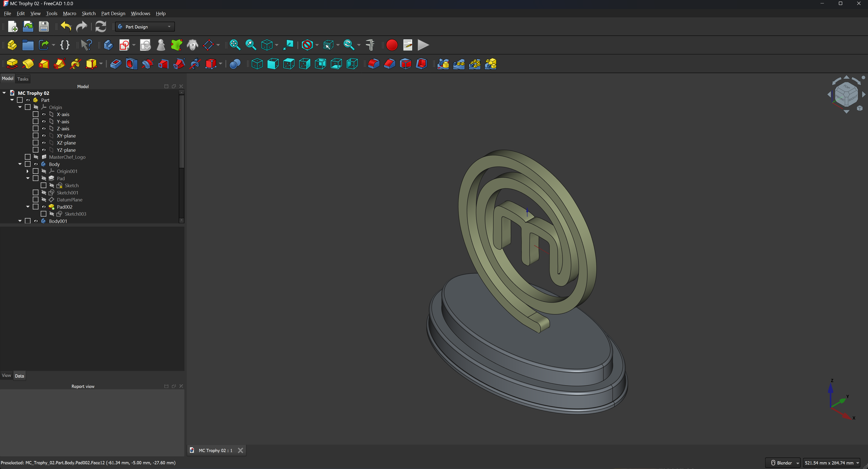The width and height of the screenshot is (868, 469).
Task: Click the Create Body icon
Action: (108, 45)
